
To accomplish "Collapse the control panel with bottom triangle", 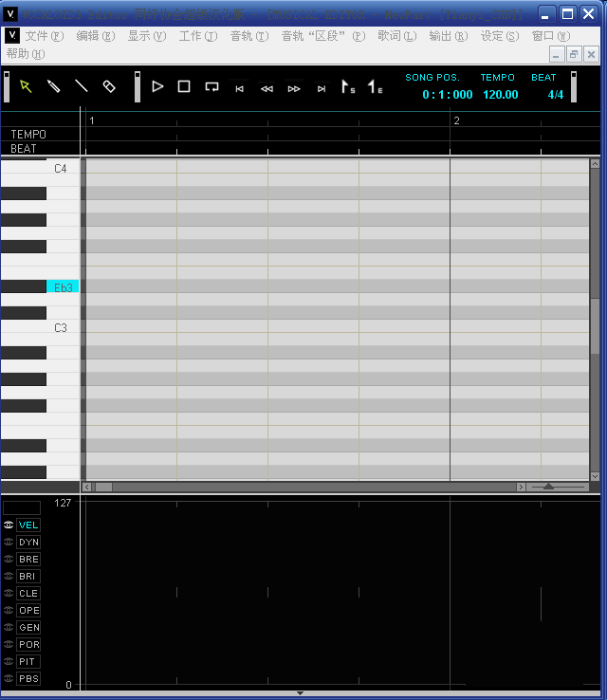I will 300,693.
